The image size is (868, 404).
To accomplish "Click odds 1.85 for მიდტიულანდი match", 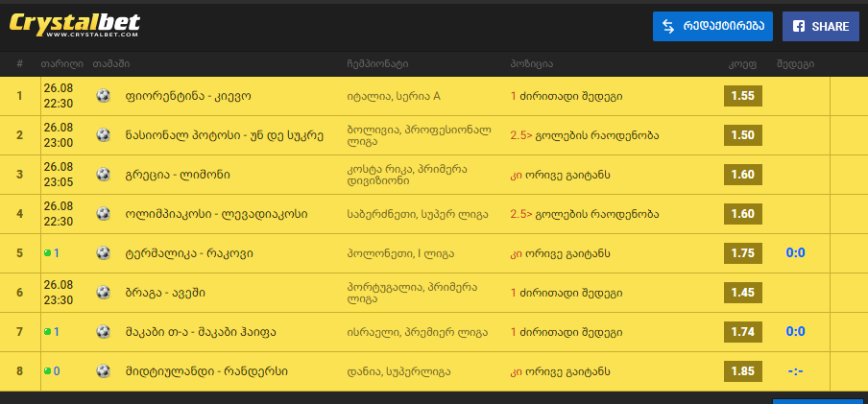I will pyautogui.click(x=743, y=370).
